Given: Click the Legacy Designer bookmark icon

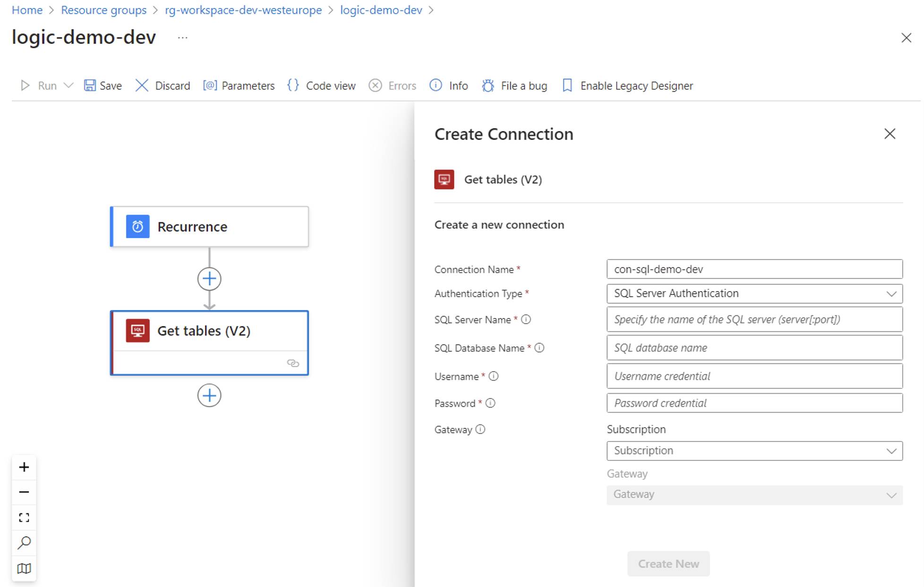Looking at the screenshot, I should pos(567,86).
